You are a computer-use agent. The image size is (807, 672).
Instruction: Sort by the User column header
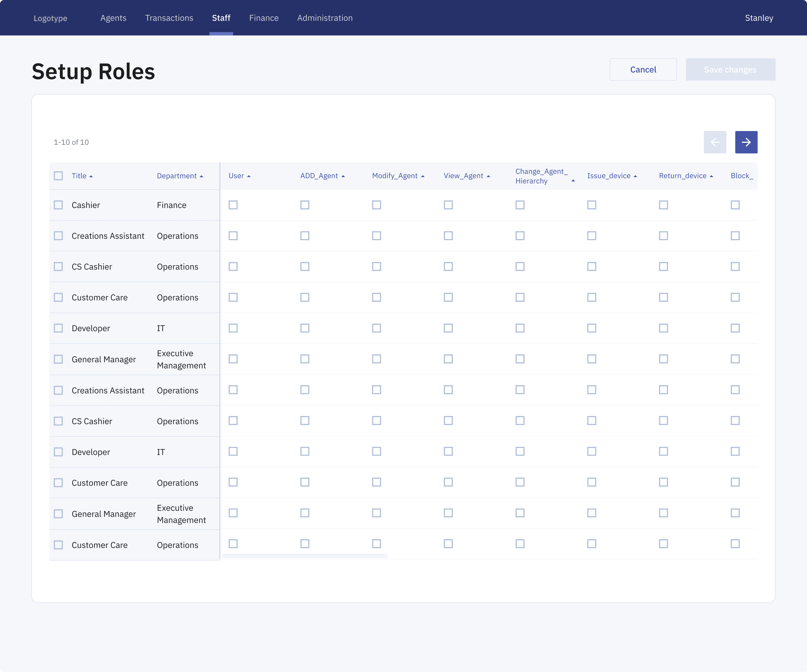tap(236, 176)
